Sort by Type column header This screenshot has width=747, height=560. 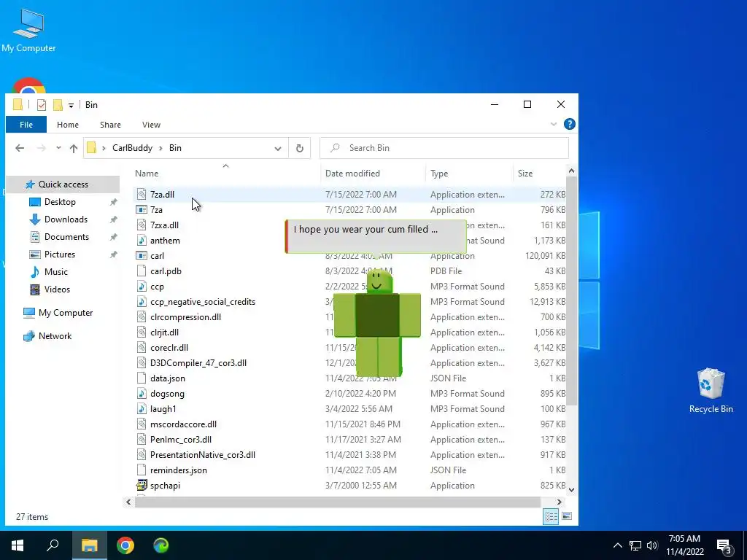point(439,174)
